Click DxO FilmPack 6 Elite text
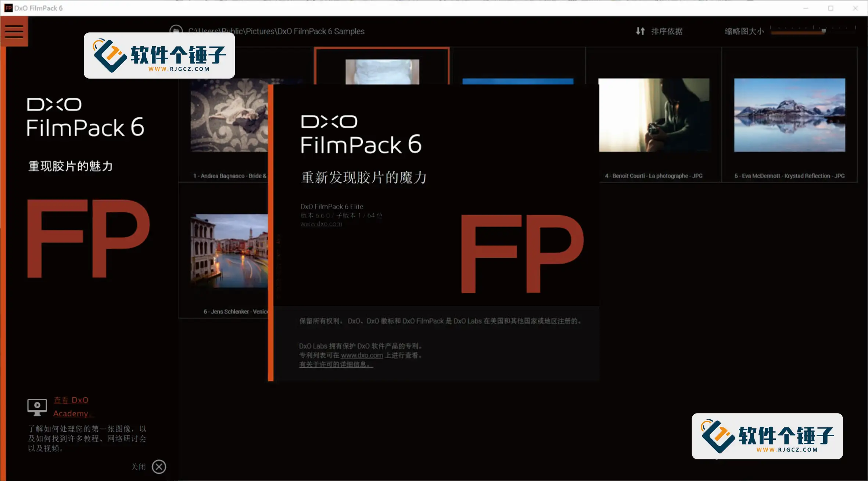The width and height of the screenshot is (868, 481). click(x=332, y=206)
